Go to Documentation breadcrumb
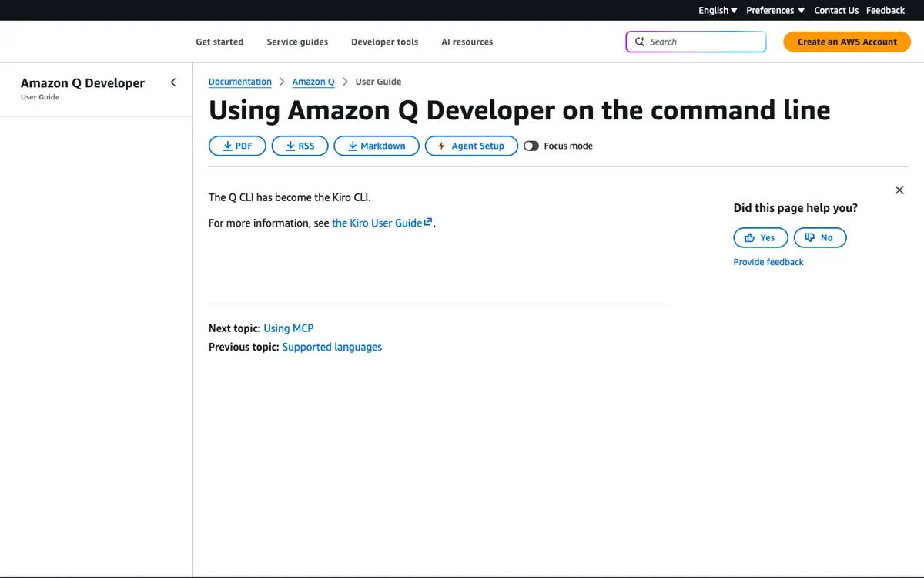The width and height of the screenshot is (924, 578). pyautogui.click(x=240, y=82)
